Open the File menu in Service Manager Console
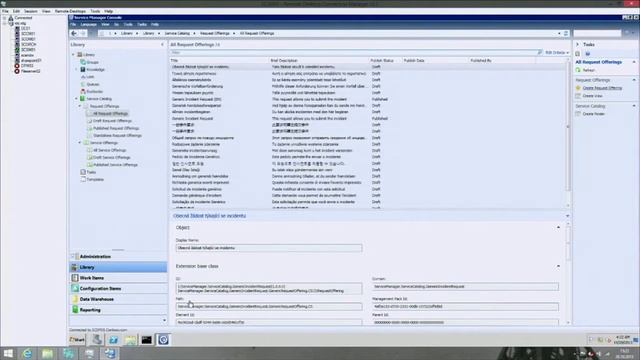The image size is (640, 360). point(73,24)
